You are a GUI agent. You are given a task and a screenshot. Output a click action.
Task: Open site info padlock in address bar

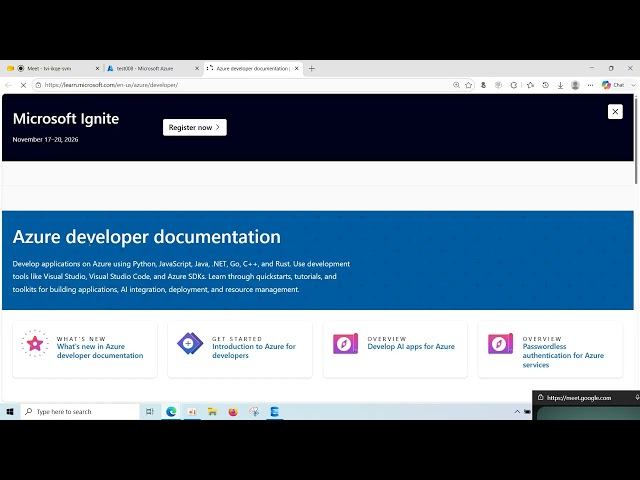(x=38, y=85)
